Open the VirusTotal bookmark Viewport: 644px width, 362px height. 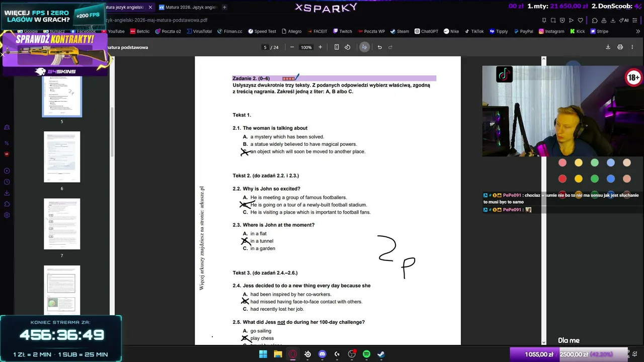(199, 31)
